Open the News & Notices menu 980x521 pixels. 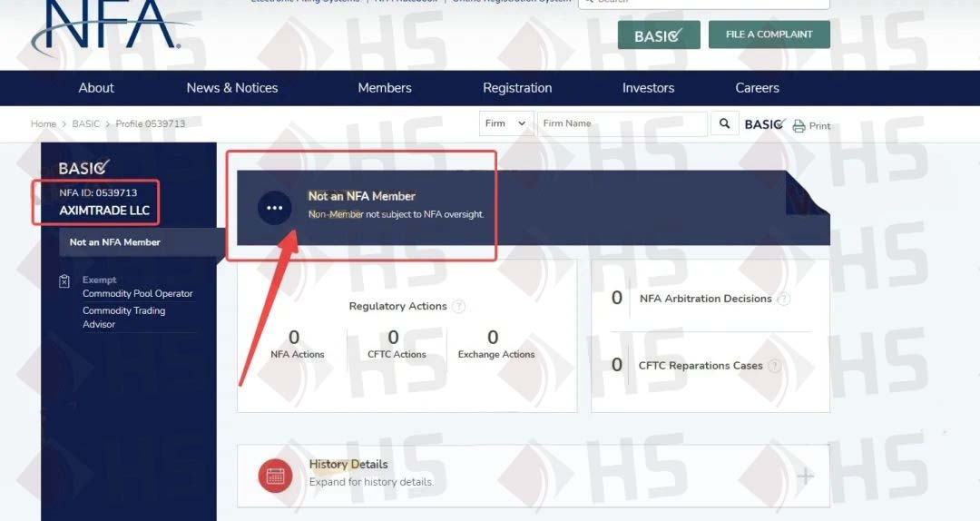click(x=232, y=88)
